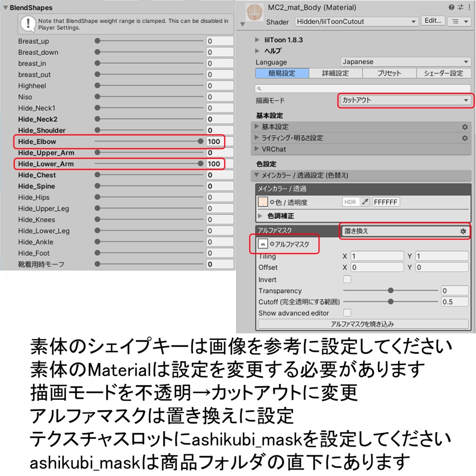Collapse メインカラー / 透過設定 section

[257, 175]
